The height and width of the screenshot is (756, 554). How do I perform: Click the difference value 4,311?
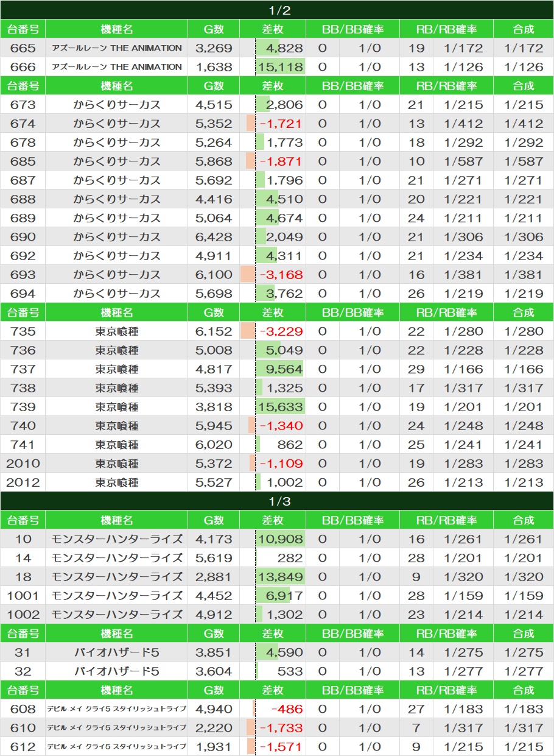(284, 256)
